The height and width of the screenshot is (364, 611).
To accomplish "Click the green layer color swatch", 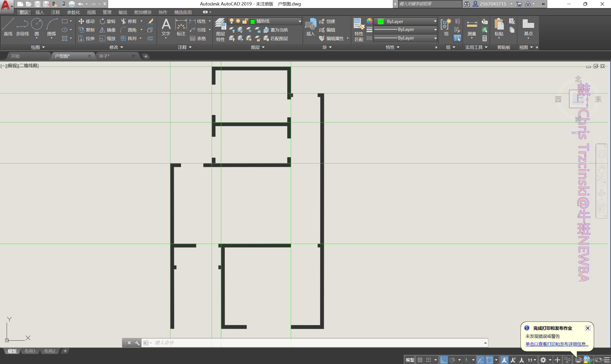I will (252, 21).
